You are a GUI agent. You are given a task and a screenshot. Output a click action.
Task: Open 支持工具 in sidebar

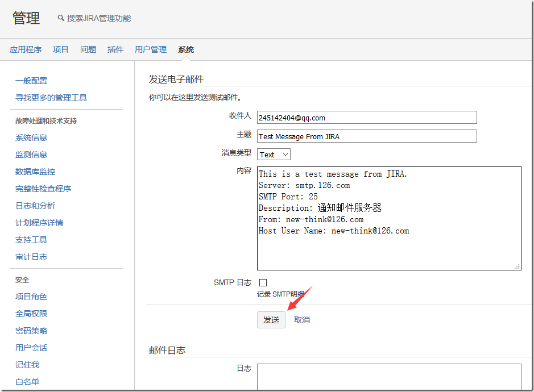pyautogui.click(x=31, y=240)
